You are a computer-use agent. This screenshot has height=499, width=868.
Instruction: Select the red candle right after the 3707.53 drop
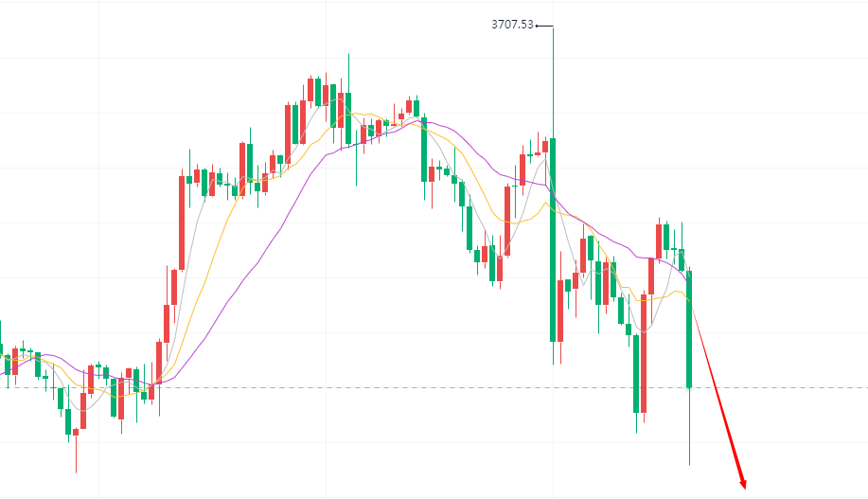(560, 311)
